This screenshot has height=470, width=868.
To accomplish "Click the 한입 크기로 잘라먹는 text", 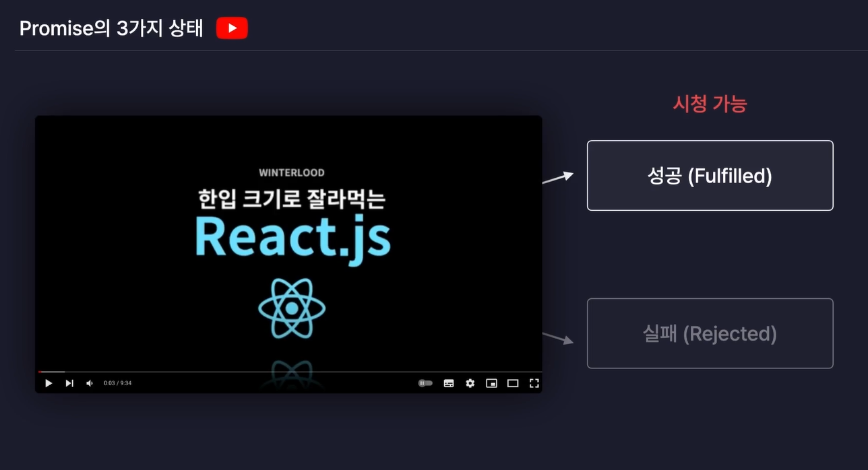I will click(x=291, y=198).
